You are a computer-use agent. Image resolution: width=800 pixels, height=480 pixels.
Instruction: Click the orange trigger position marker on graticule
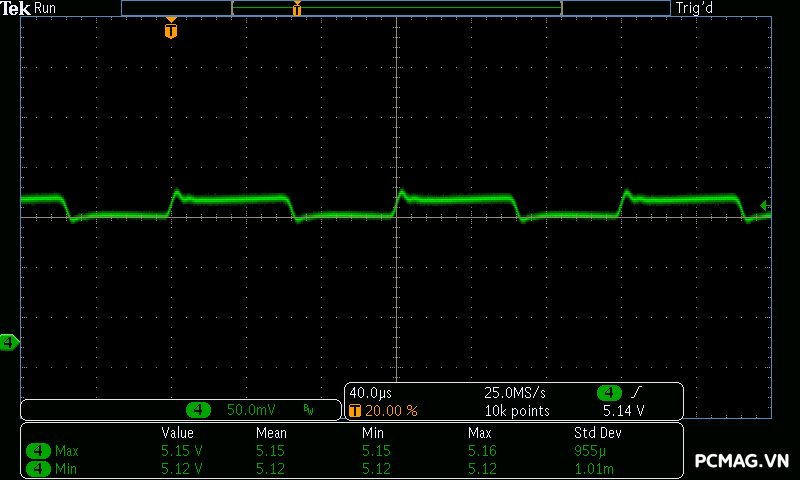[171, 31]
